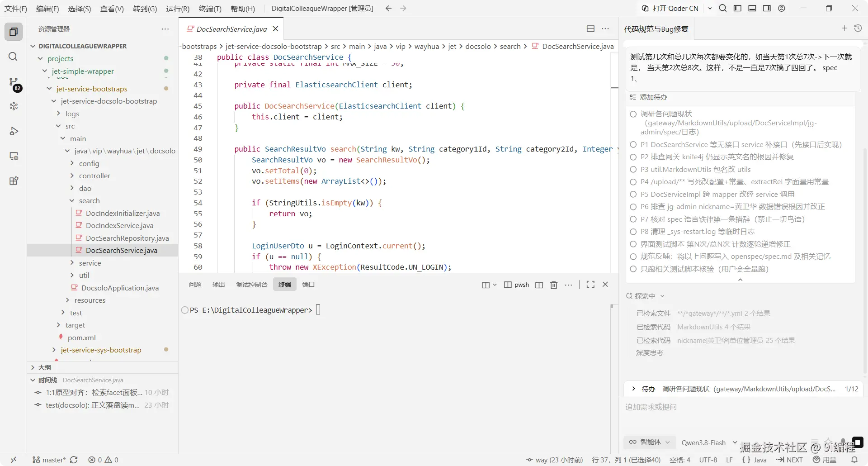The width and height of the screenshot is (868, 466).
Task: Open the 智能体 mode dropdown
Action: pos(650,442)
